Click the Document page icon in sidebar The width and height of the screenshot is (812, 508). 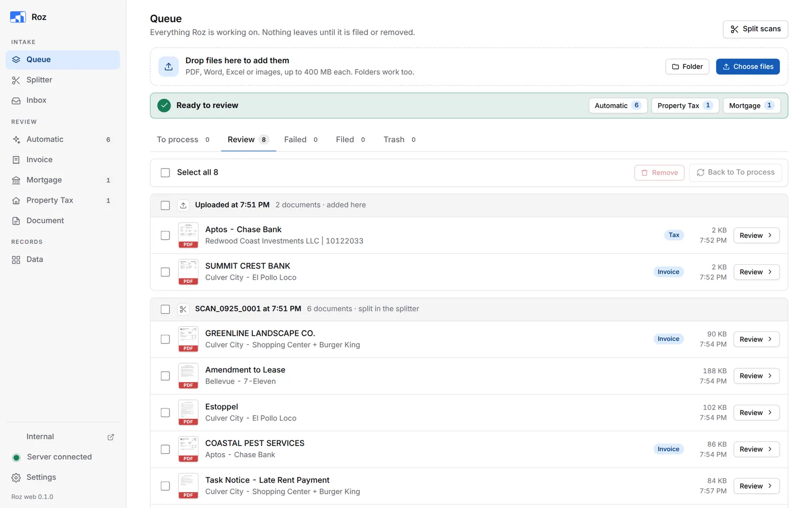tap(16, 221)
